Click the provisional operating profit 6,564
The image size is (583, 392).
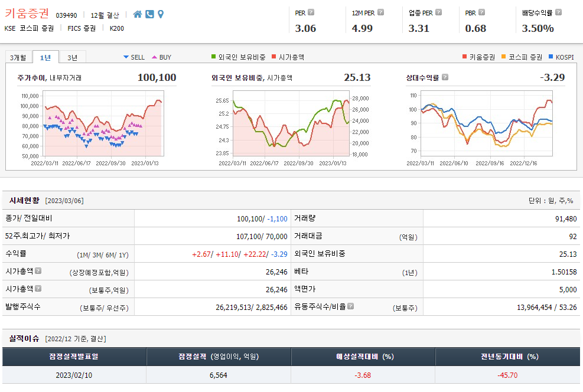click(x=218, y=375)
